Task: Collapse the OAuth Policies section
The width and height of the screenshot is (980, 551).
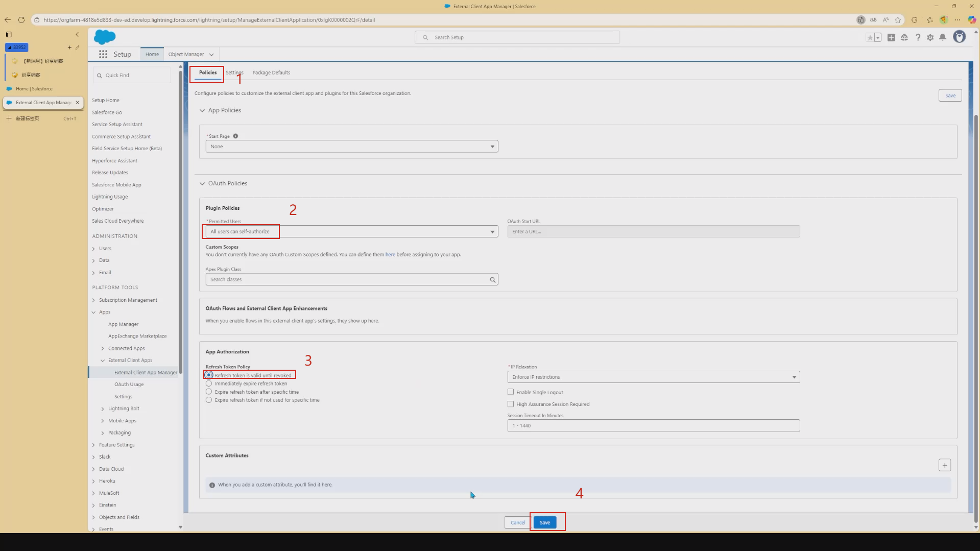Action: click(x=202, y=183)
